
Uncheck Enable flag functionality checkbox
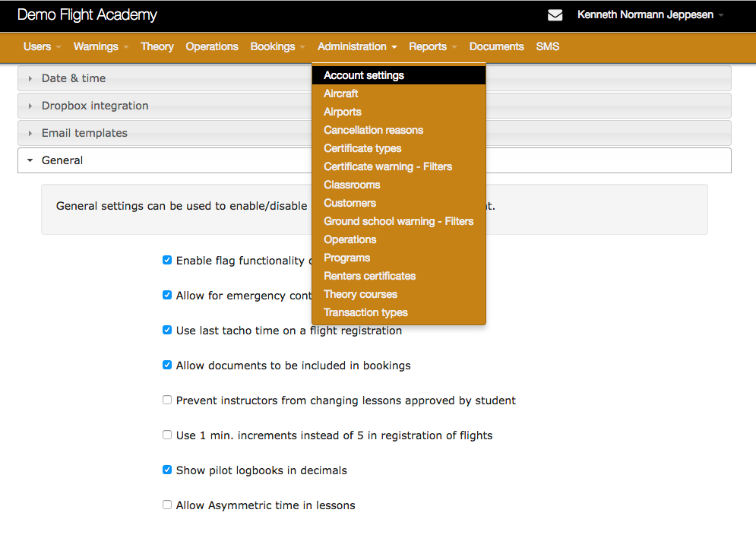pyautogui.click(x=167, y=261)
